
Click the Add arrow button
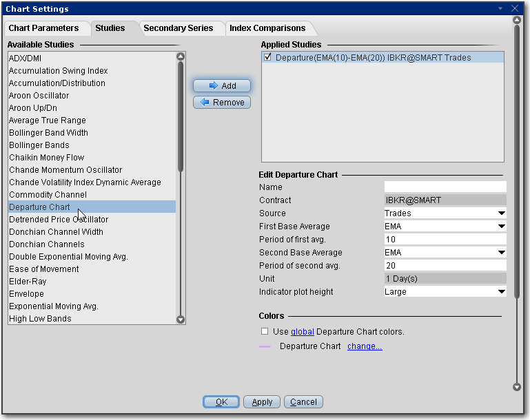click(x=222, y=85)
